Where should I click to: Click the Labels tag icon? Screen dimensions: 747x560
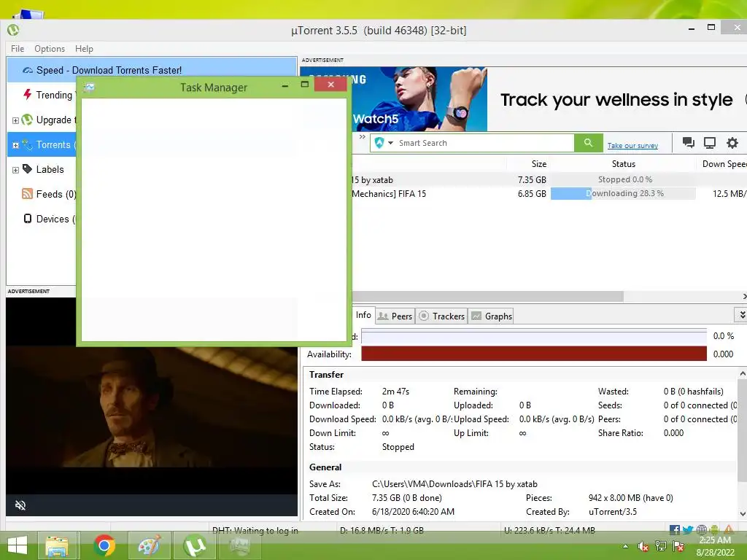coord(27,169)
